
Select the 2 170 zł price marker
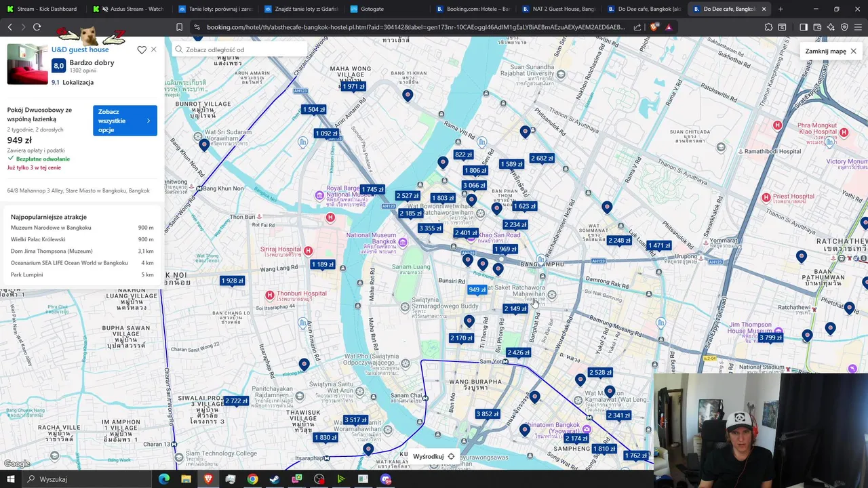[461, 338]
